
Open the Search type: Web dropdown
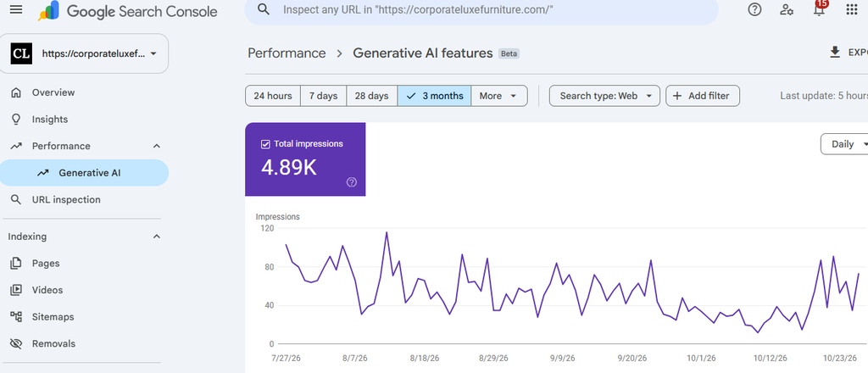604,96
